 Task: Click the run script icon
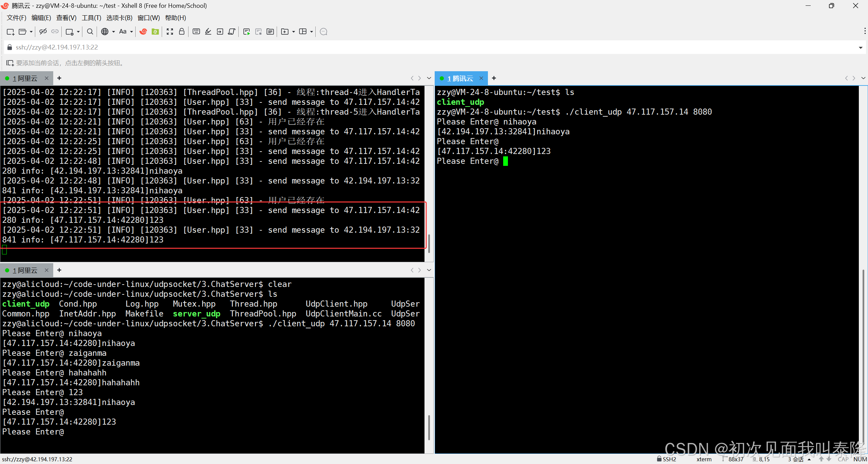pos(246,32)
